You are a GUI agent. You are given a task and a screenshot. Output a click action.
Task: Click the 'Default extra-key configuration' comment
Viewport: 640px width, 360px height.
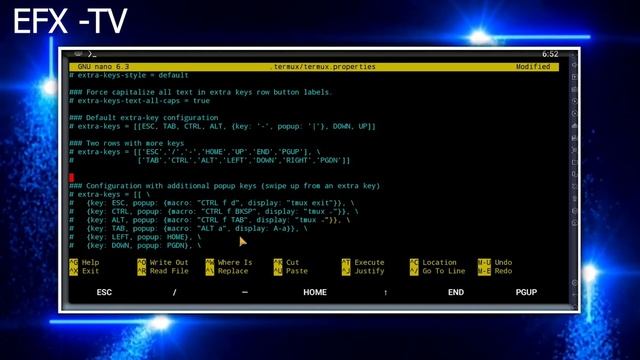pyautogui.click(x=144, y=118)
